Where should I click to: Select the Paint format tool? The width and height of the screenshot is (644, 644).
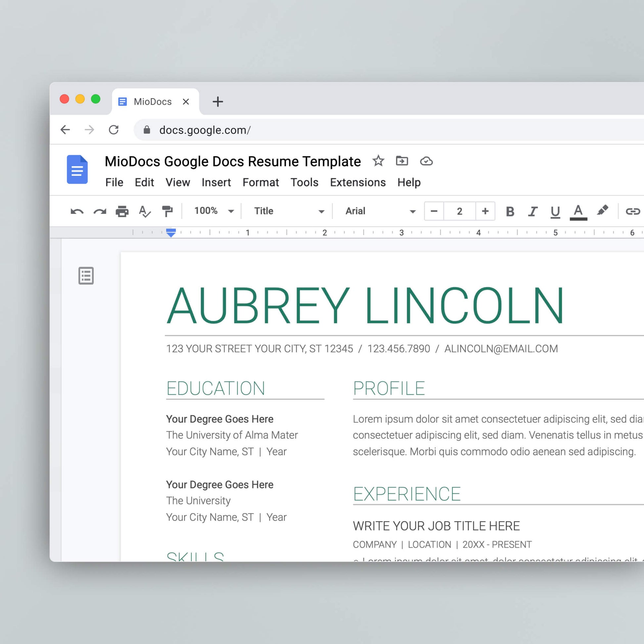click(167, 211)
